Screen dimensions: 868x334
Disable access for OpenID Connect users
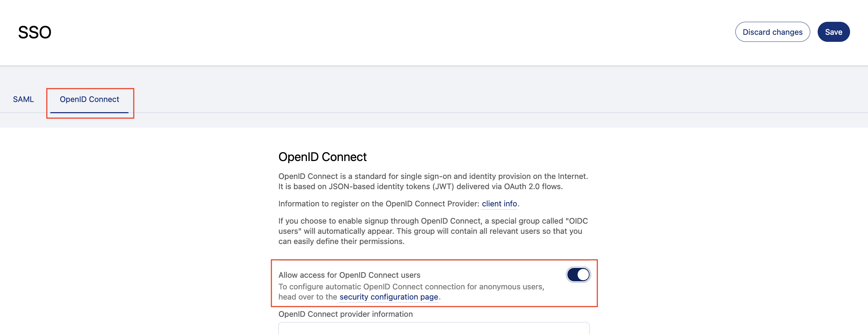[578, 275]
